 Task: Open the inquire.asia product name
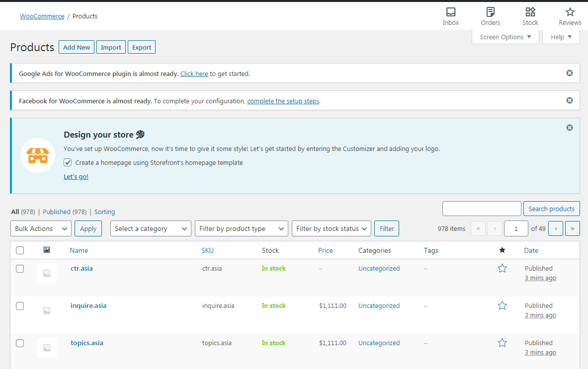(x=88, y=306)
